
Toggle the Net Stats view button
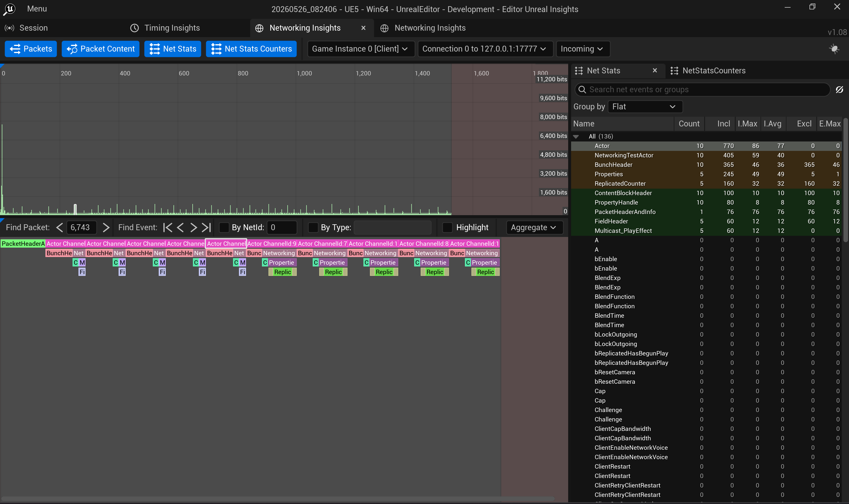173,49
